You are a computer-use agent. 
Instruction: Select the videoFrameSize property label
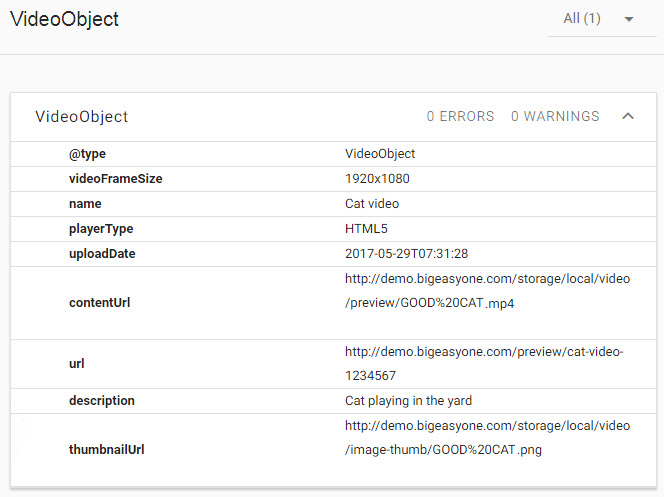[x=115, y=179]
